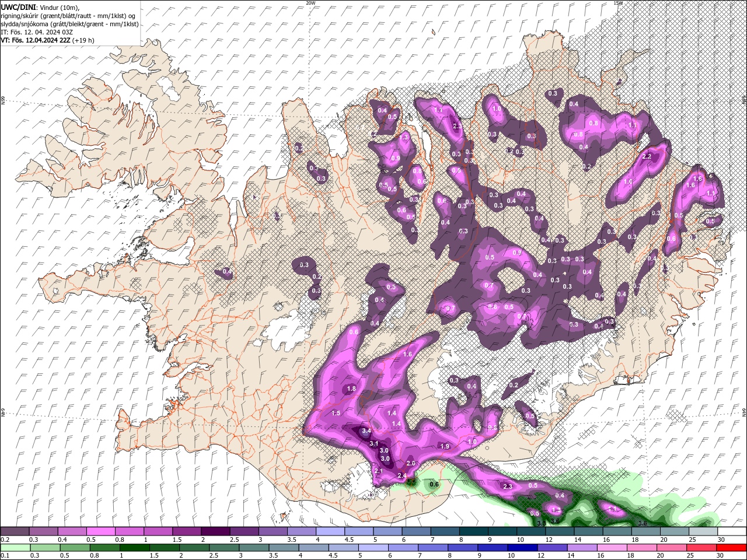The width and height of the screenshot is (747, 560).
Task: Pick the palest green rain swatch between 0.1 and 0.3
Action: pos(15,548)
